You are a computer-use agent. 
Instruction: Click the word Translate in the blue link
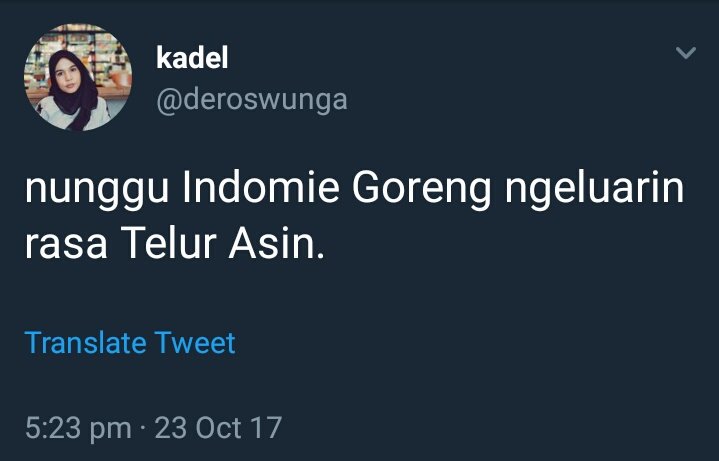pyautogui.click(x=85, y=343)
